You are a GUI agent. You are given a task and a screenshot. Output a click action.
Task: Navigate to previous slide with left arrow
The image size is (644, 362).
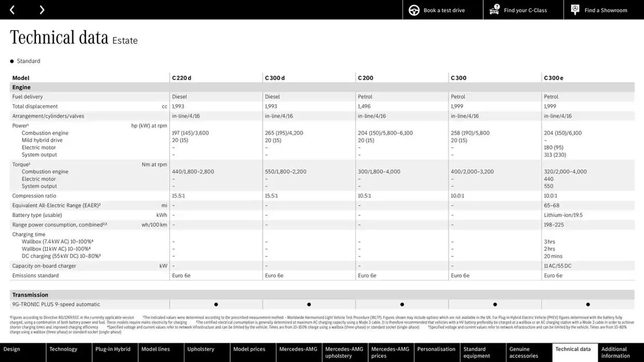pos(12,10)
